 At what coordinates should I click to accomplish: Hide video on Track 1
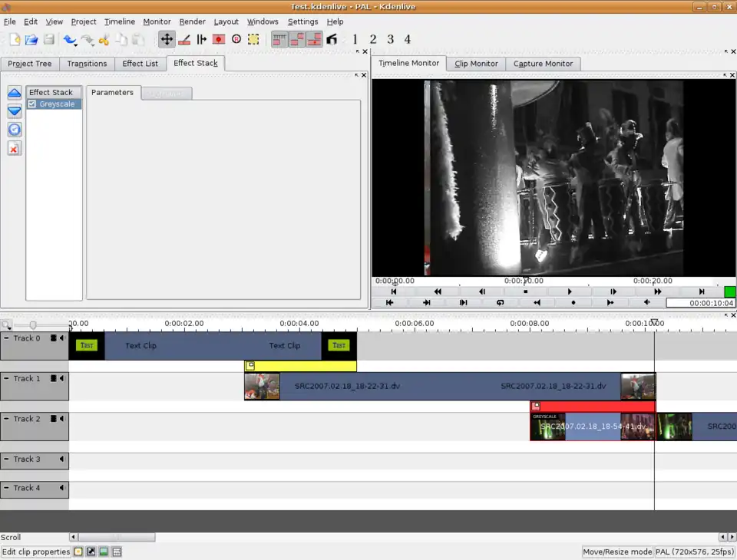(x=54, y=379)
